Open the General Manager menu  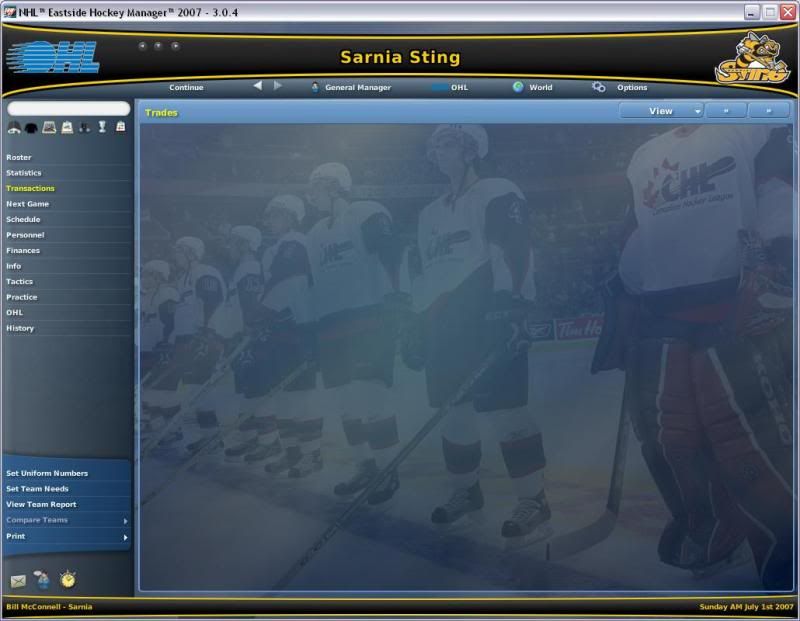tap(358, 87)
